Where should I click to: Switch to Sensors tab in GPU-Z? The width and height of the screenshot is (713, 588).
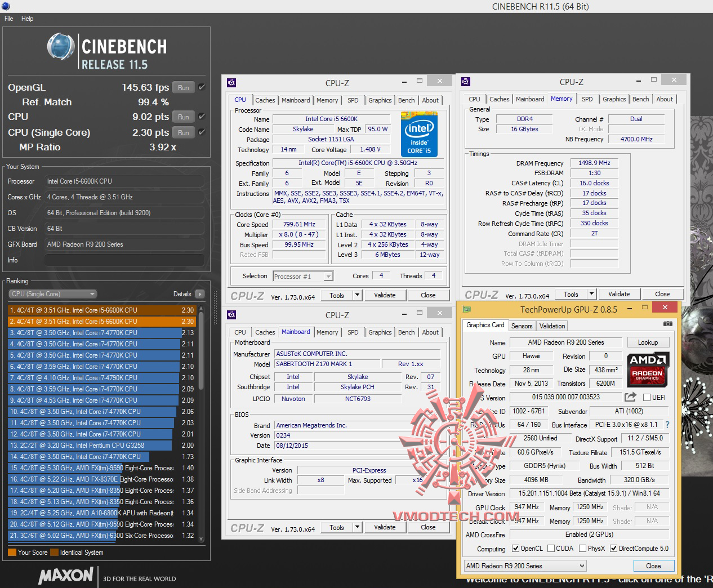(522, 326)
